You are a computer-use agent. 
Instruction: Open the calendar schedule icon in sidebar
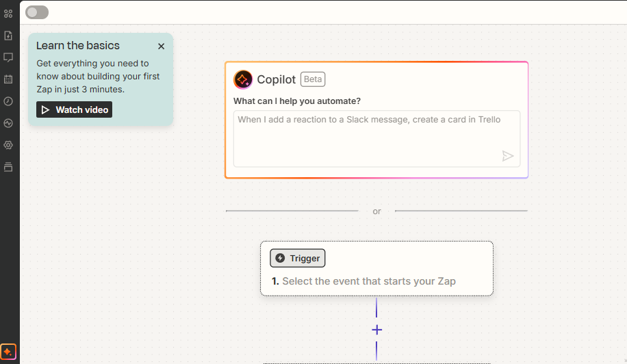pos(8,79)
